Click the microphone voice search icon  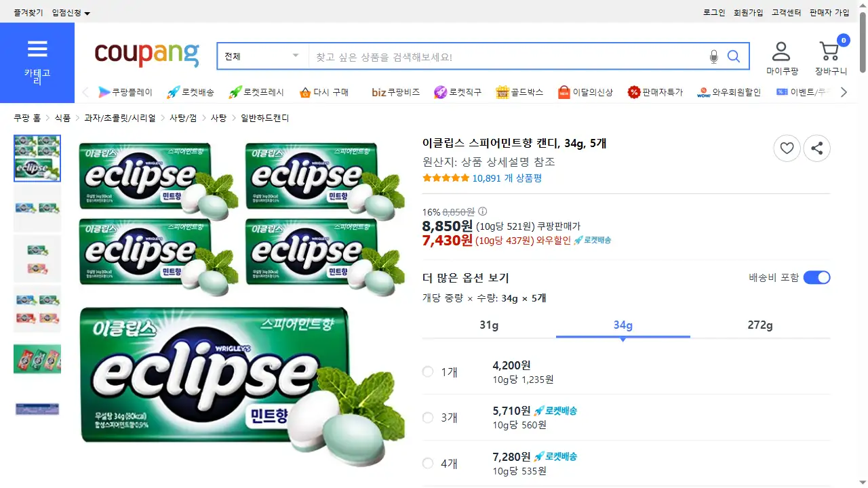pos(713,57)
